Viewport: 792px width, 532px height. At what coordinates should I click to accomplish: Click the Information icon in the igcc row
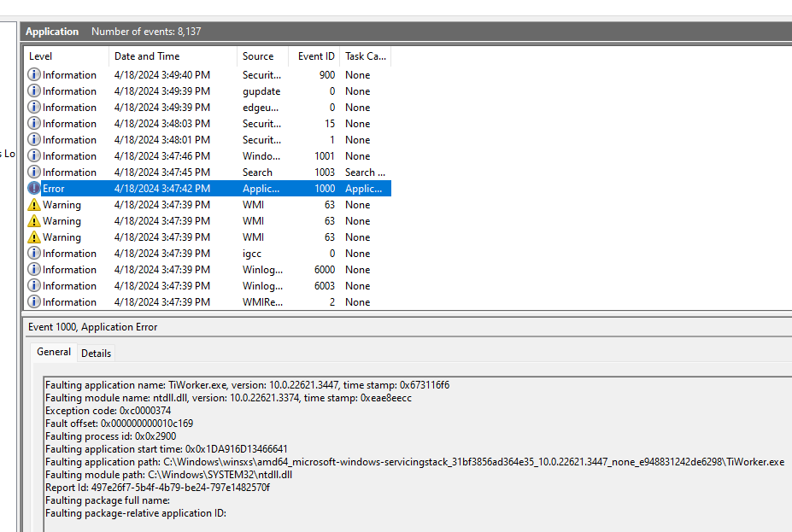(34, 253)
